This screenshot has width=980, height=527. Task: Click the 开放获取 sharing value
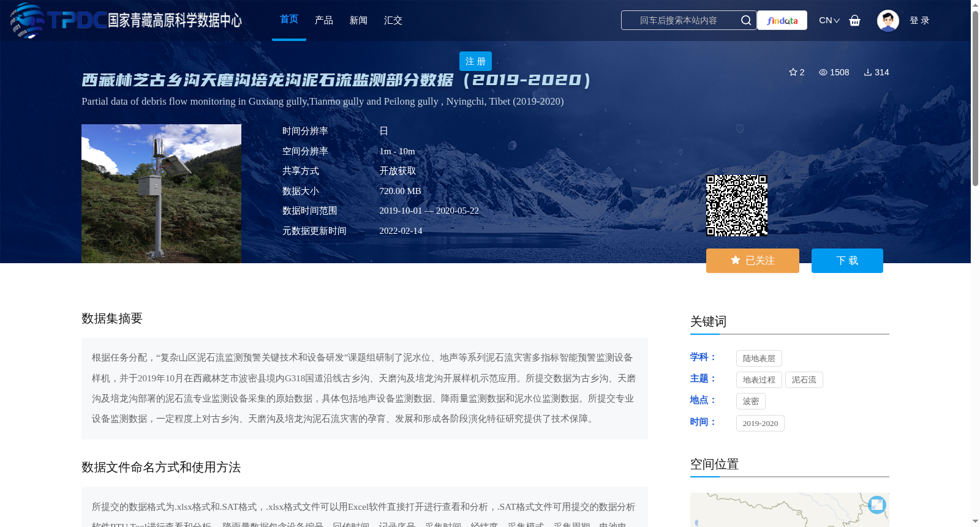coord(398,171)
